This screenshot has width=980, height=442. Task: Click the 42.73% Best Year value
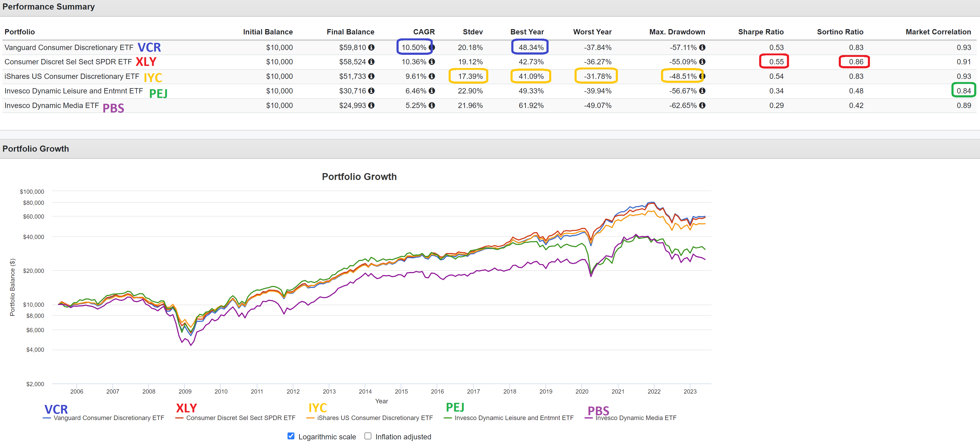pos(531,62)
